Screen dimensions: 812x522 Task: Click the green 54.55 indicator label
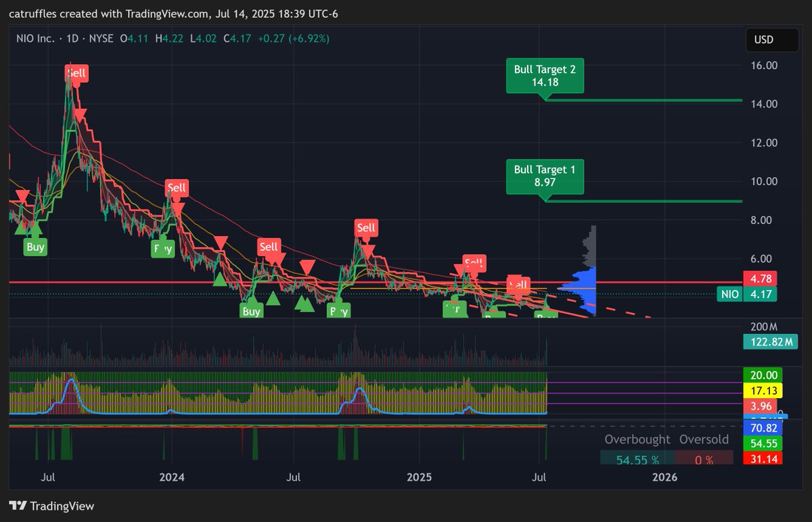pyautogui.click(x=763, y=444)
